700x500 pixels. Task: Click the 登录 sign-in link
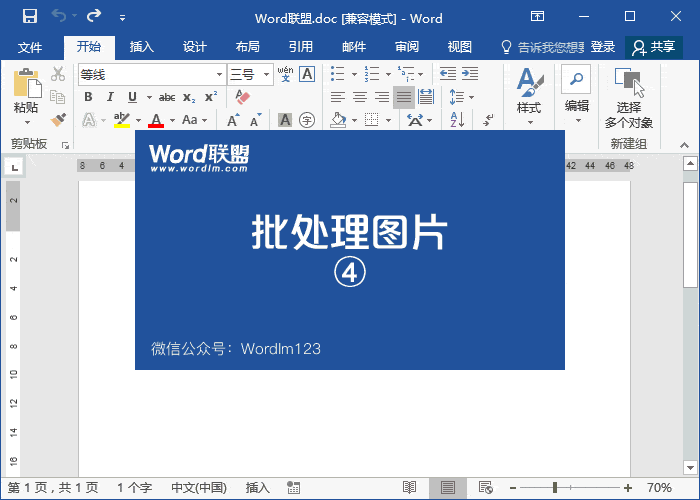pyautogui.click(x=603, y=46)
